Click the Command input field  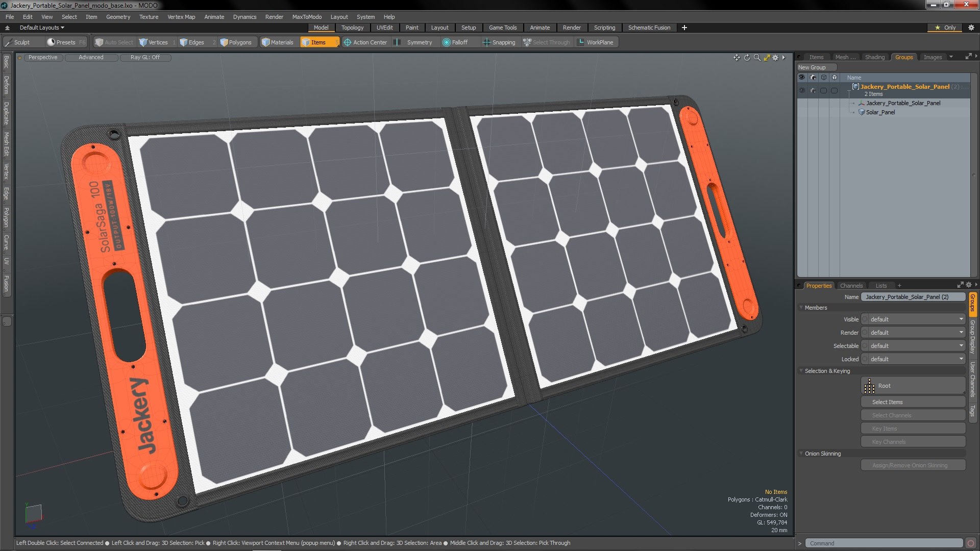[885, 543]
